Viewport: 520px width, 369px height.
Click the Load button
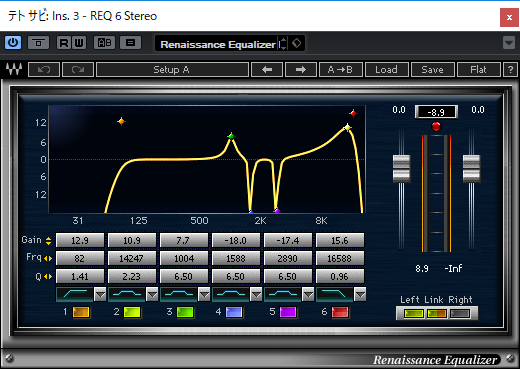point(387,70)
